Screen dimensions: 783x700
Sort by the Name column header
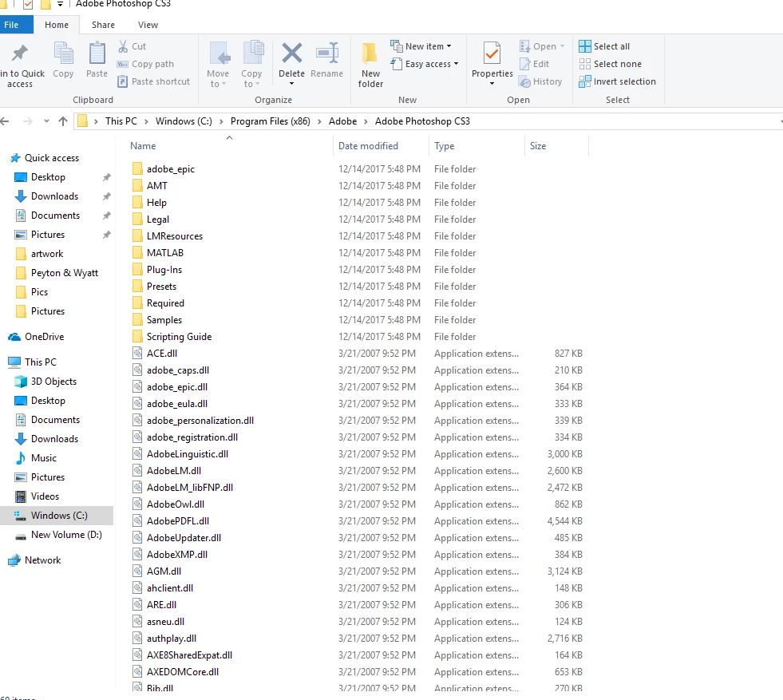143,146
